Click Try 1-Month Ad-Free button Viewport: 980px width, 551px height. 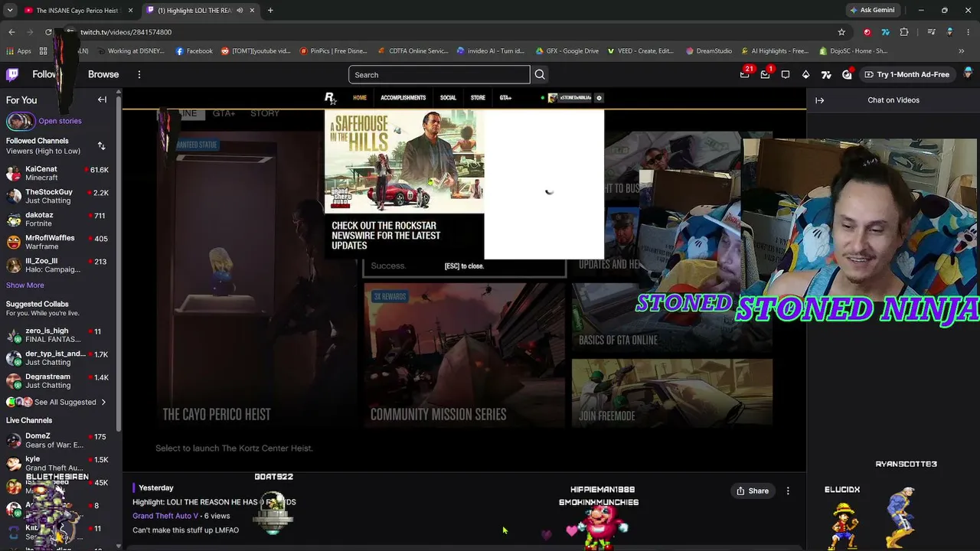click(907, 74)
